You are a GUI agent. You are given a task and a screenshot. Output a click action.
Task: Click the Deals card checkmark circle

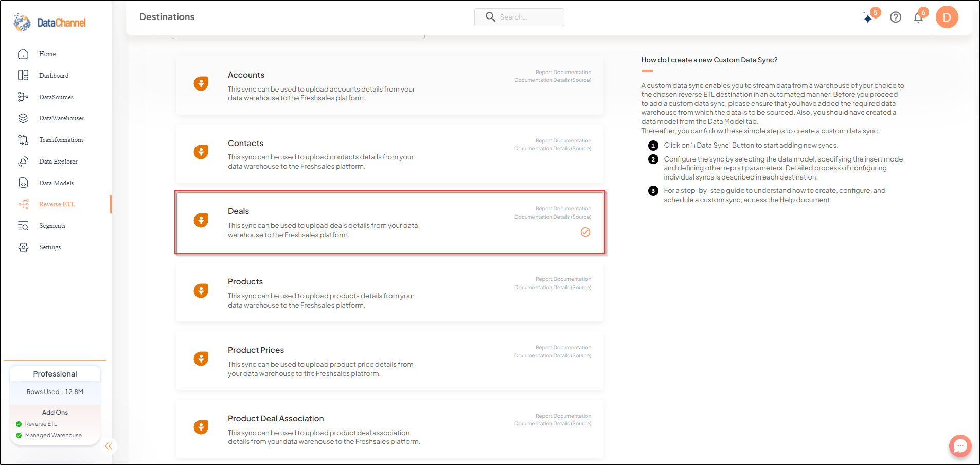tap(585, 232)
